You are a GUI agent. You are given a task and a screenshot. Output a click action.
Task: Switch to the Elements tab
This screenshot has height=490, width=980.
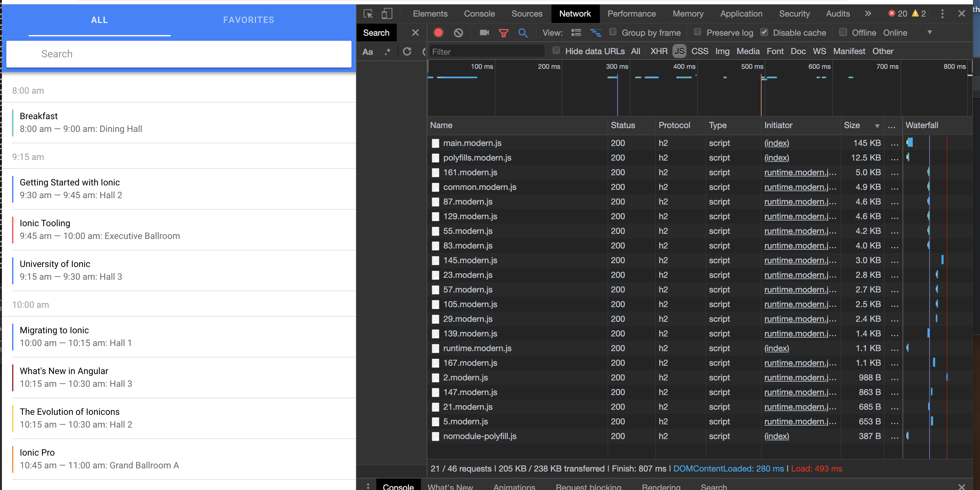click(430, 14)
